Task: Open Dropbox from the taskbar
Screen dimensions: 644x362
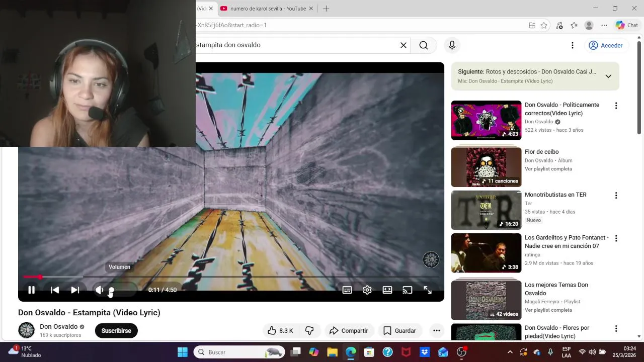Action: (424, 352)
